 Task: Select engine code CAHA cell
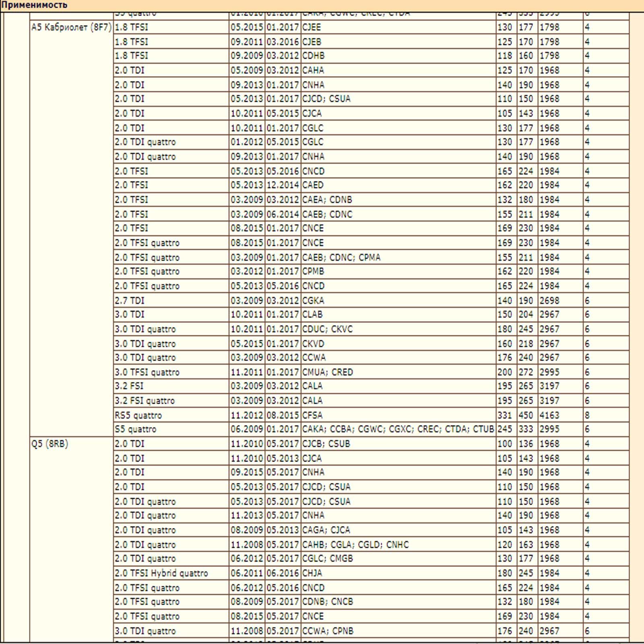coord(313,70)
